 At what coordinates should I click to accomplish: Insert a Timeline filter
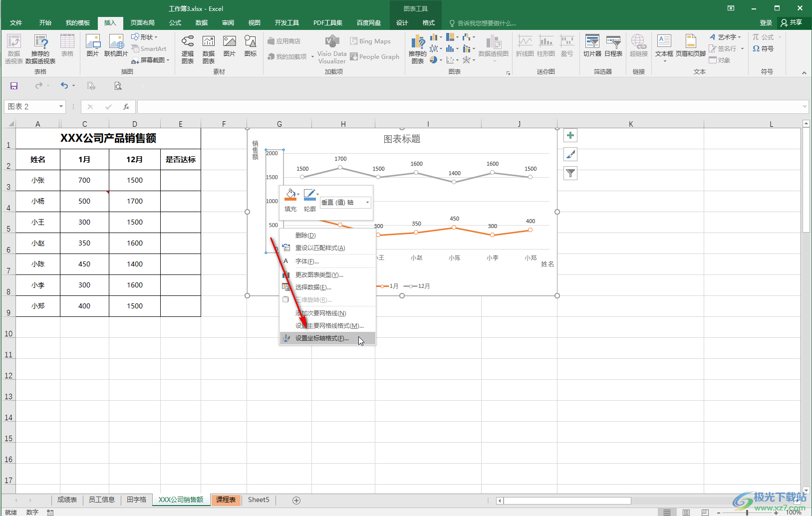(x=613, y=46)
